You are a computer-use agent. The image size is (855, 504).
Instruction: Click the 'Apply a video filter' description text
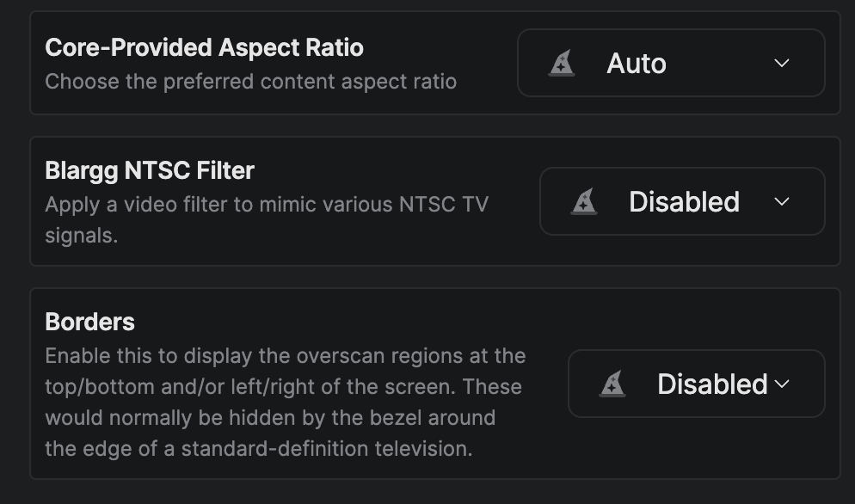[266, 205]
